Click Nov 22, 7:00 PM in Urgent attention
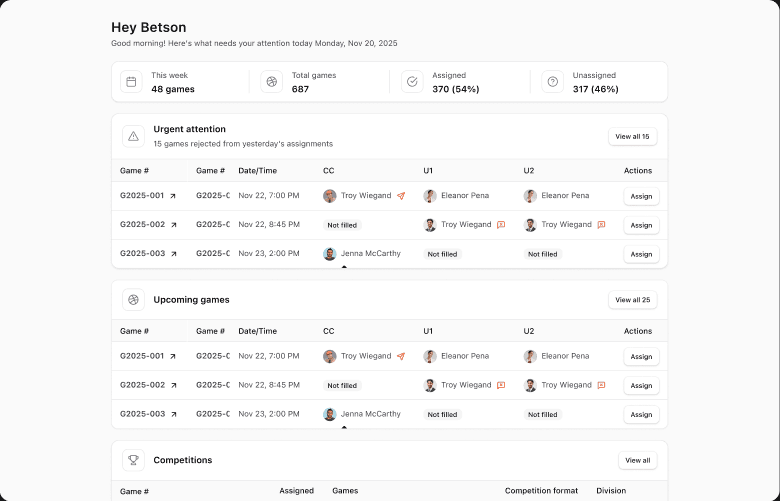The height and width of the screenshot is (501, 780). click(269, 196)
